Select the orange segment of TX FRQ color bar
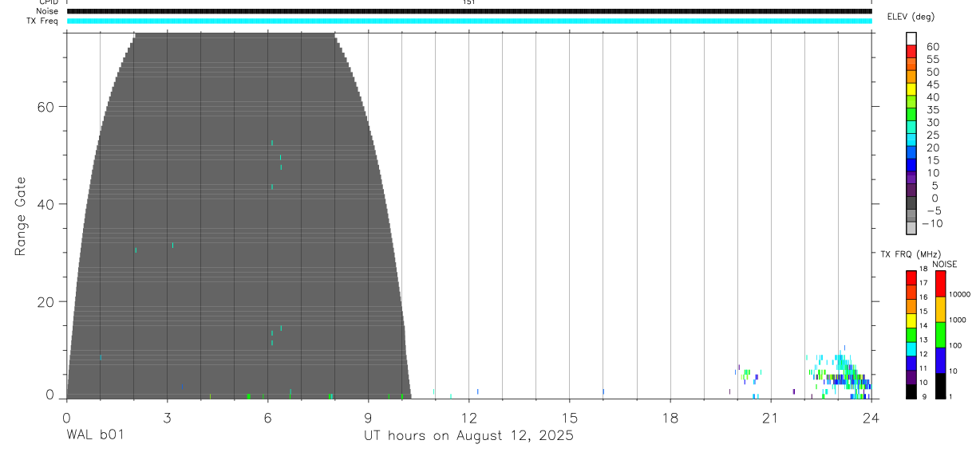The image size is (980, 452). tap(911, 306)
